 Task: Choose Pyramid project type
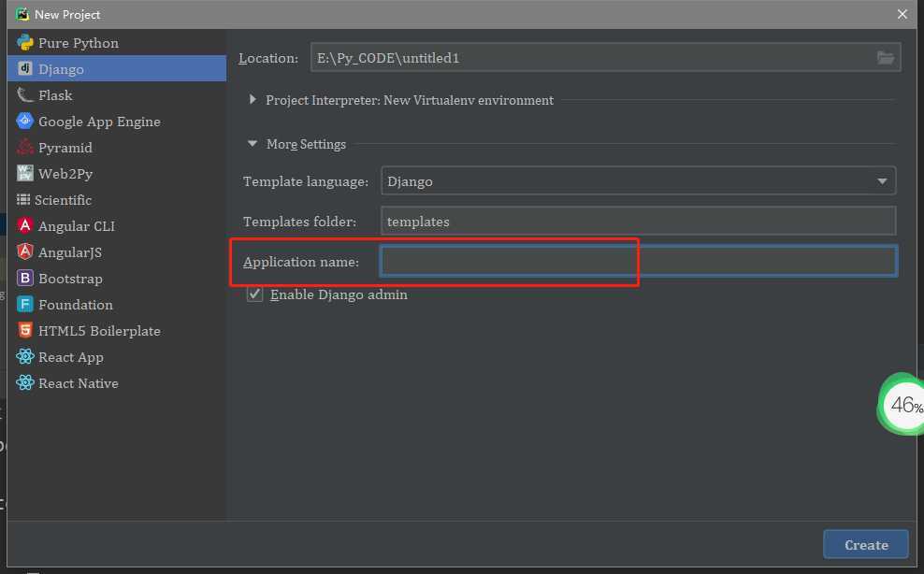65,148
